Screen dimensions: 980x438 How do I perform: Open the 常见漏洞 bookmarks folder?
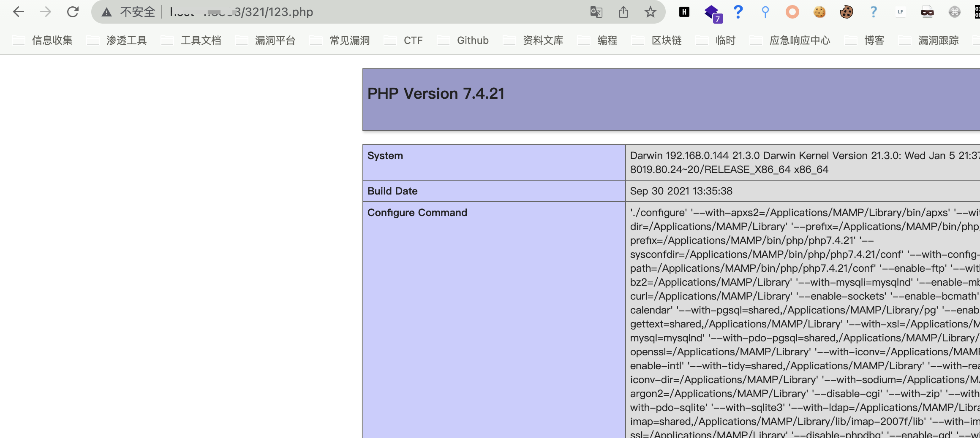point(340,40)
